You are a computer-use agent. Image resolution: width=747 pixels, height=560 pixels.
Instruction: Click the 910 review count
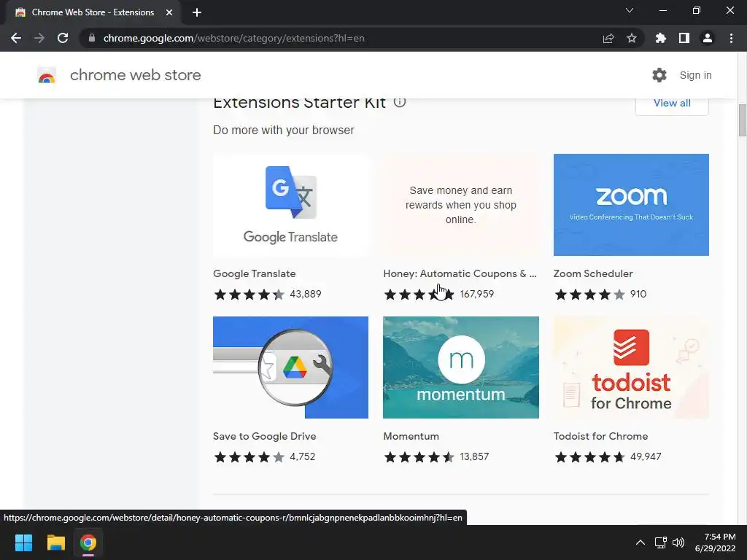pyautogui.click(x=638, y=295)
